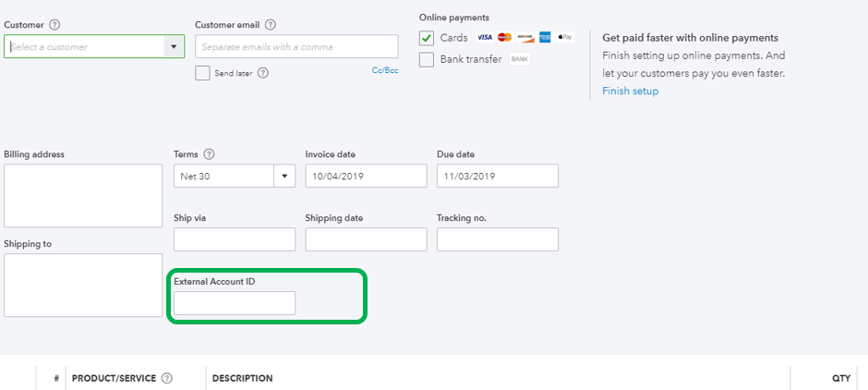This screenshot has height=390, width=868.
Task: Click the American Express logo
Action: click(545, 37)
